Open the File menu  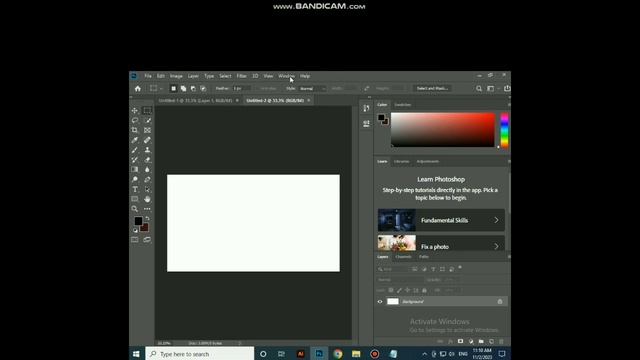148,76
